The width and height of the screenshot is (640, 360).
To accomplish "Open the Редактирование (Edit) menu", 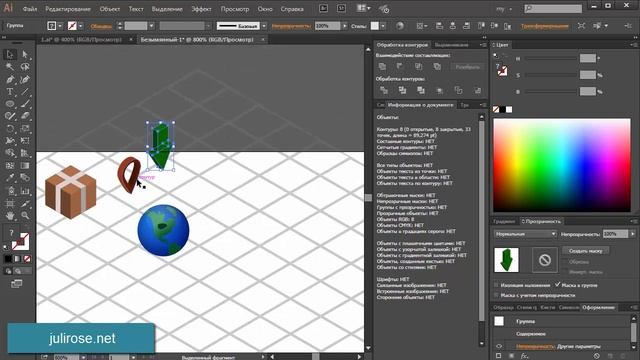I will point(68,9).
